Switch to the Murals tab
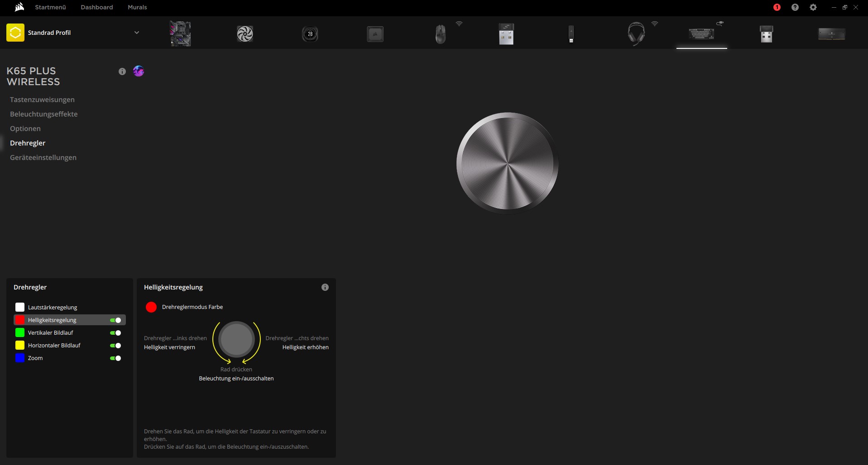This screenshot has height=465, width=868. pos(137,7)
